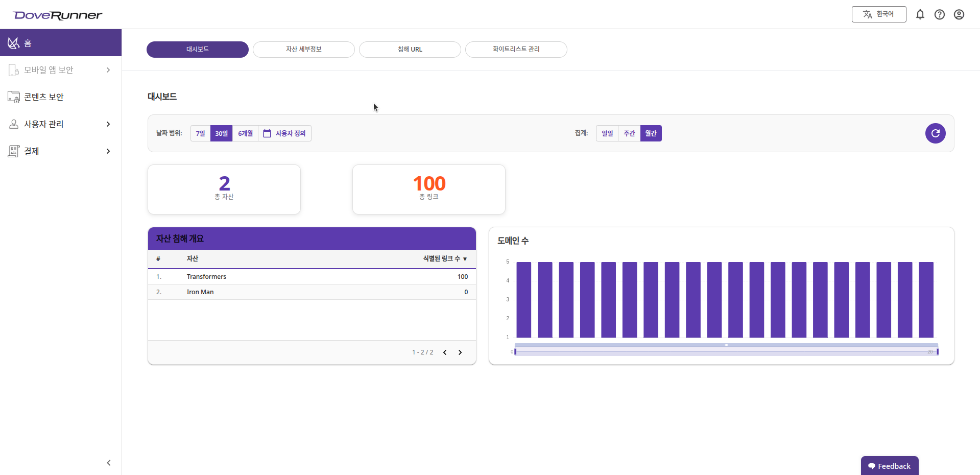Switch aggregation to 주간
Screen dimensions: 980x475
629,133
